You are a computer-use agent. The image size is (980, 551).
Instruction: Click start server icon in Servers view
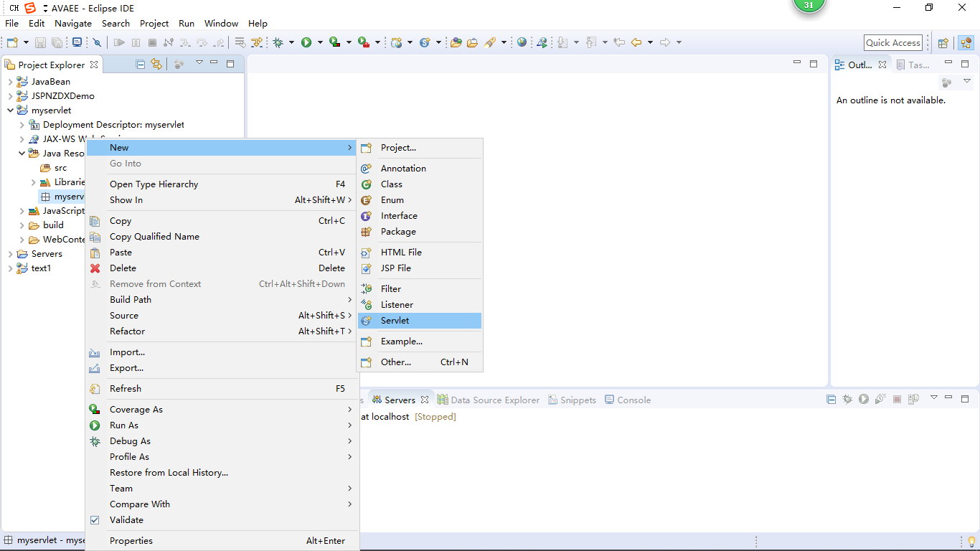(x=864, y=399)
